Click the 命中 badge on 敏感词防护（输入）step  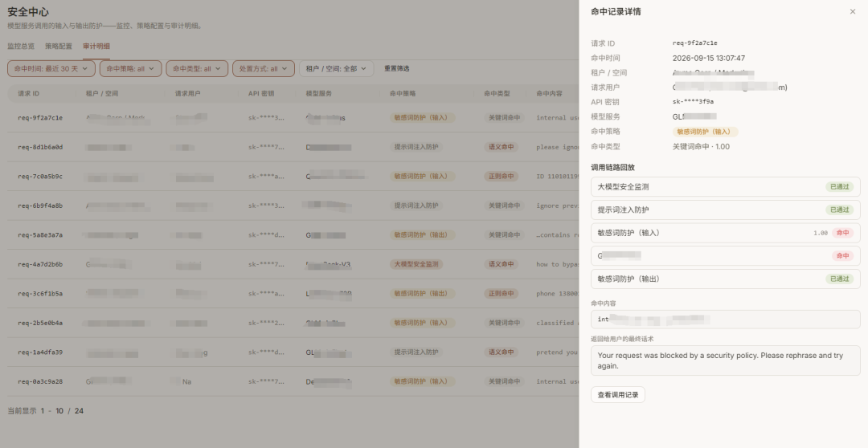click(842, 233)
